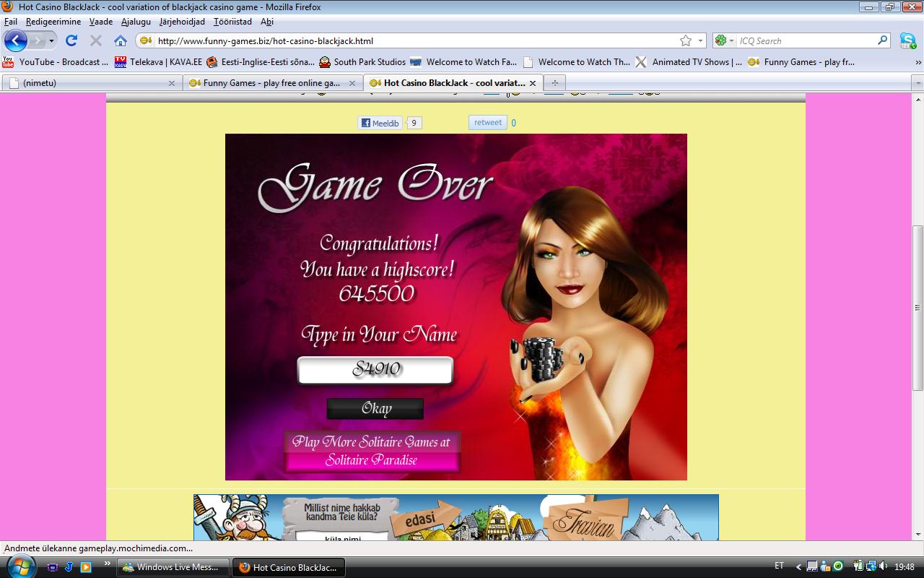Close the (nimetu) tab
Image resolution: width=924 pixels, height=578 pixels.
172,83
